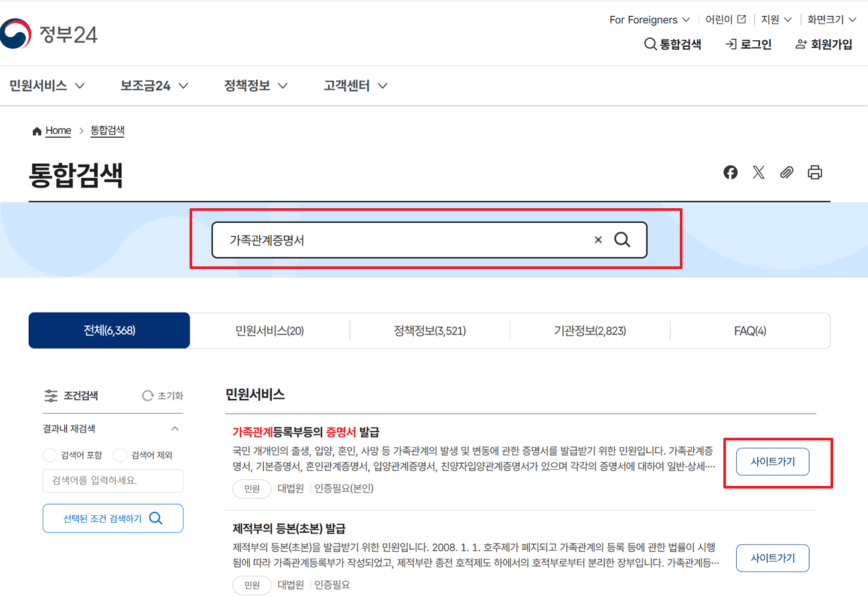
Task: Select the 검색어 포함 radio button
Action: (x=49, y=454)
